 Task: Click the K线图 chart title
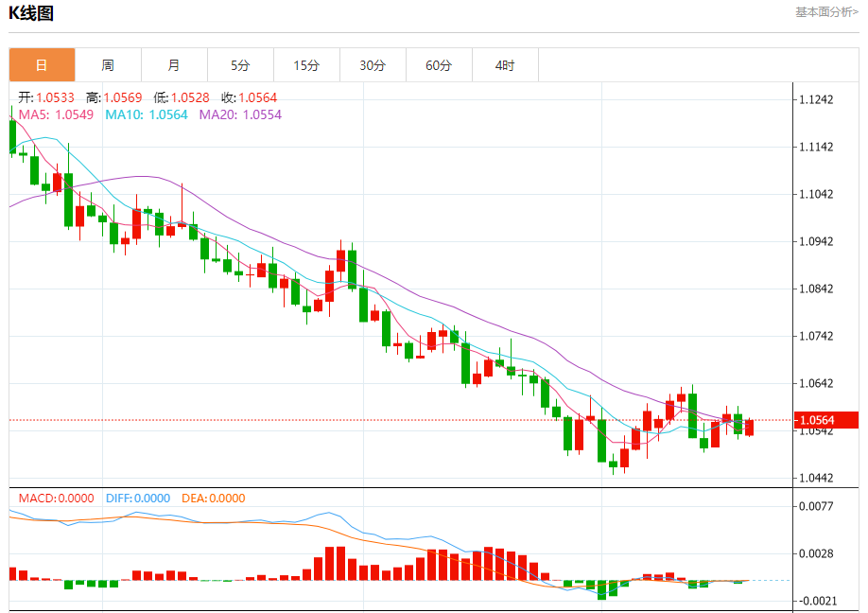click(31, 12)
